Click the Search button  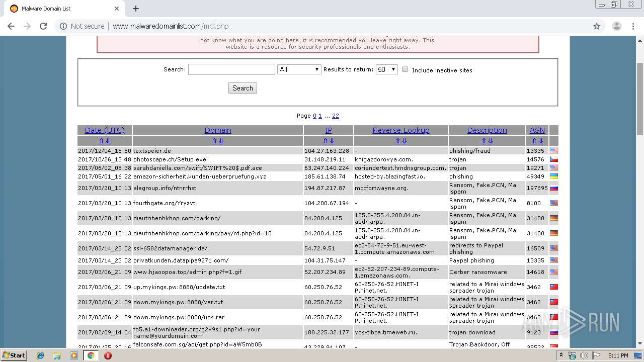click(243, 88)
